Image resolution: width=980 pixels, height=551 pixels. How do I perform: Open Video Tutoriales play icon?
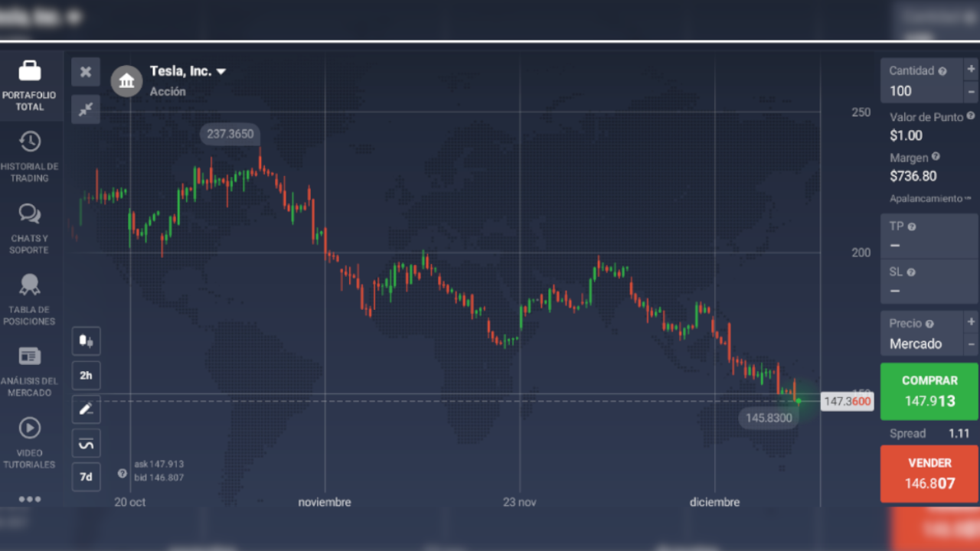(30, 428)
